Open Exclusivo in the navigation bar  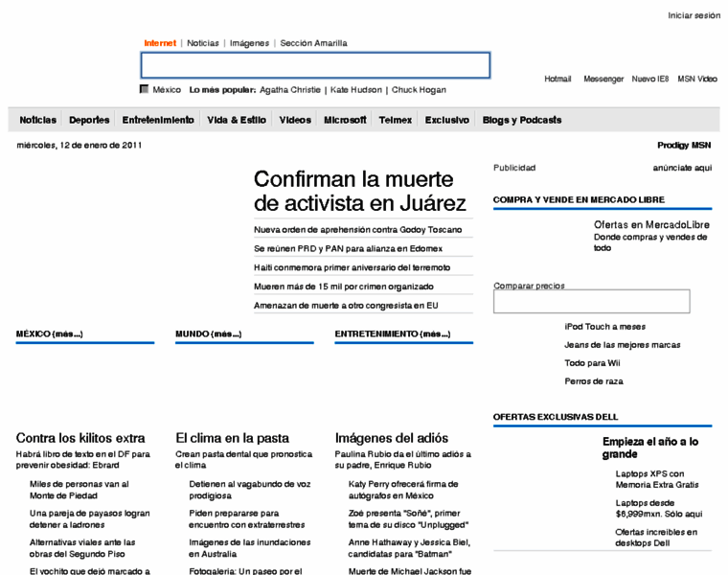coord(447,120)
